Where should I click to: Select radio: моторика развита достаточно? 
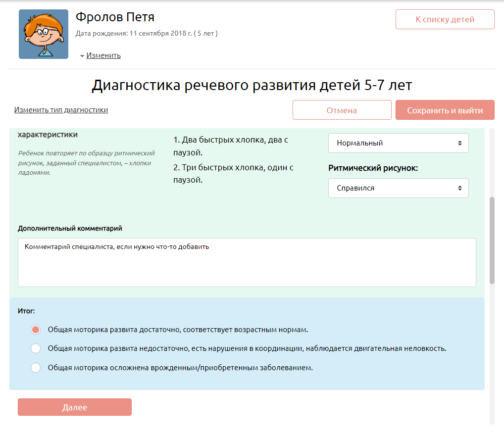tap(36, 330)
